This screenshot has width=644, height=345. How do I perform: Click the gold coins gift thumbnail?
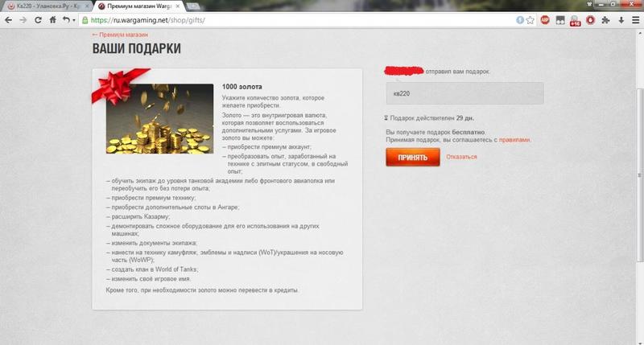(x=159, y=119)
